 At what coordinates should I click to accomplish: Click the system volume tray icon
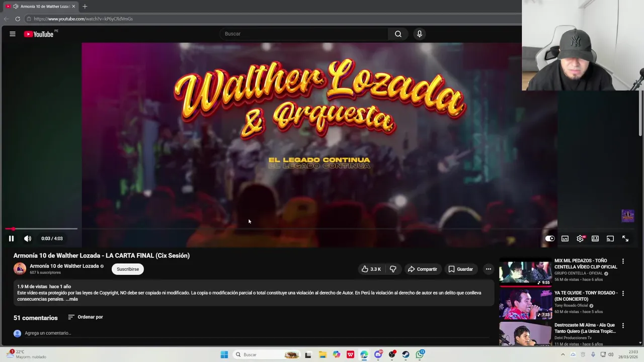coord(611,354)
